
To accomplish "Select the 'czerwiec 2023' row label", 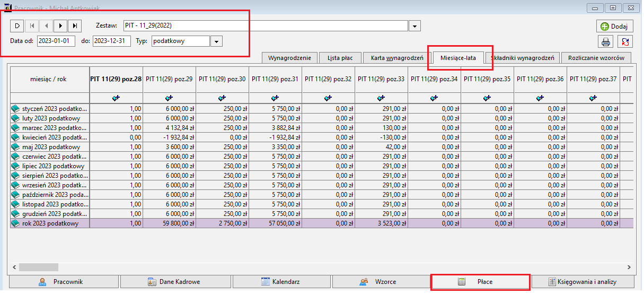I will (x=55, y=157).
